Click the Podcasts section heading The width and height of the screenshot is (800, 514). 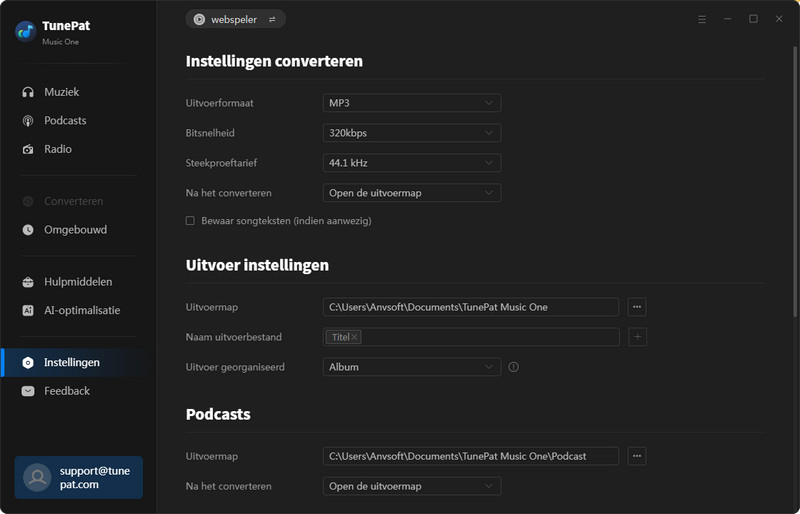218,414
